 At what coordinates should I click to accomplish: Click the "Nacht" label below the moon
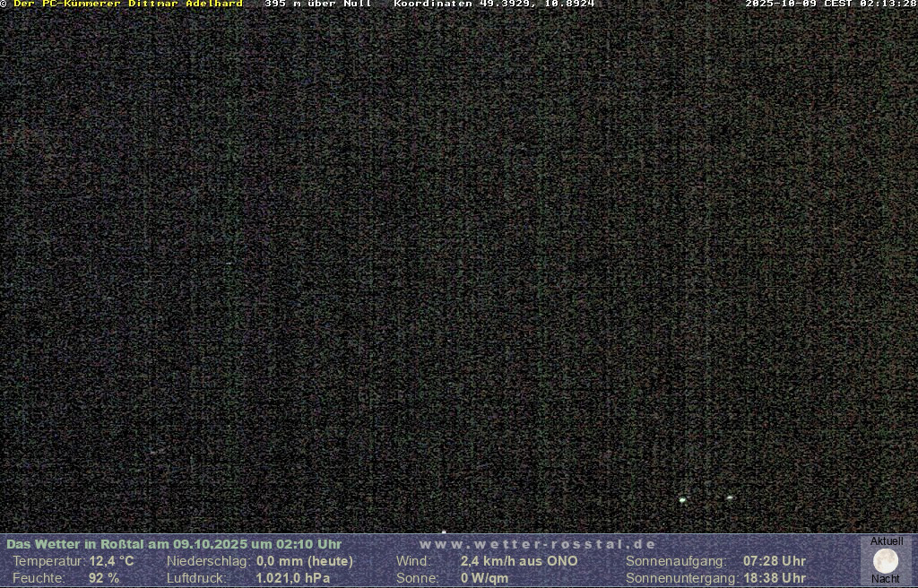(x=886, y=579)
